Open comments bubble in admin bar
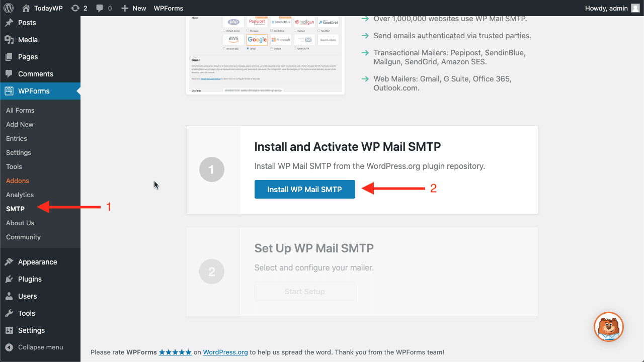 tap(104, 8)
